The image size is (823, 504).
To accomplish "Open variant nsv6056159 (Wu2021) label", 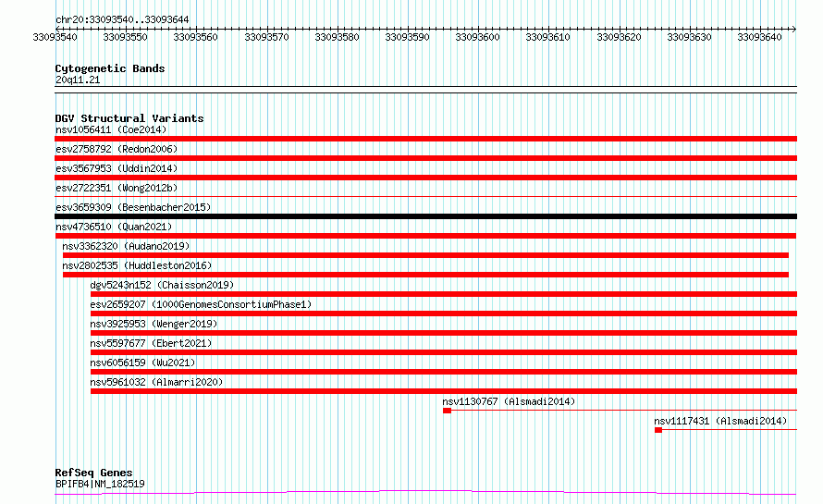I will pyautogui.click(x=142, y=363).
